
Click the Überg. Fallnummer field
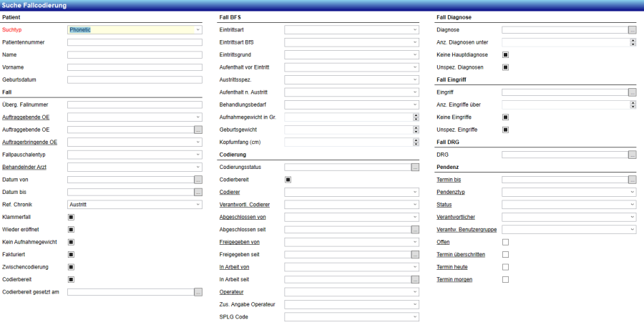(135, 105)
